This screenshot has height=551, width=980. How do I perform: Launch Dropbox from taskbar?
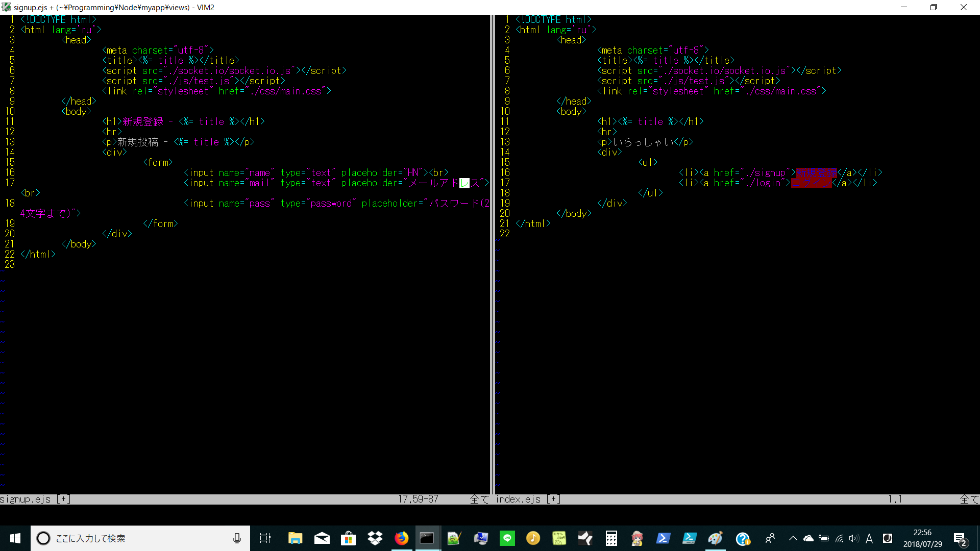[375, 538]
